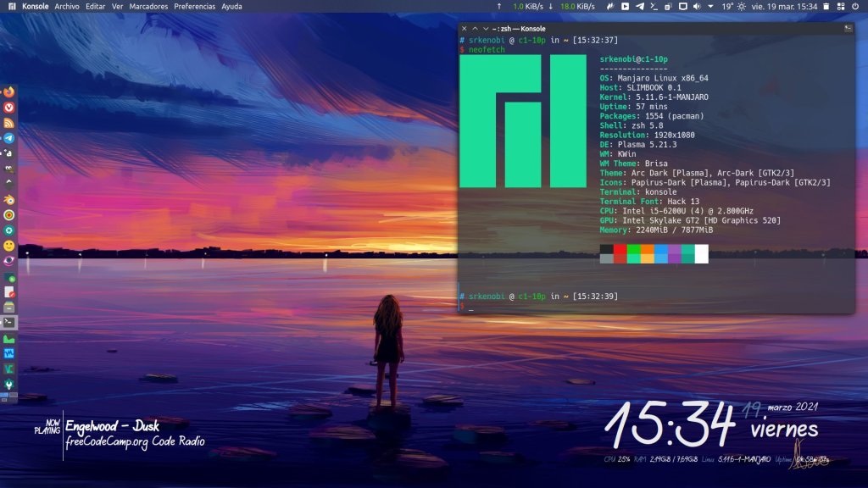Click the date and time in panel
Screen dimensions: 868x488
tap(784, 6)
